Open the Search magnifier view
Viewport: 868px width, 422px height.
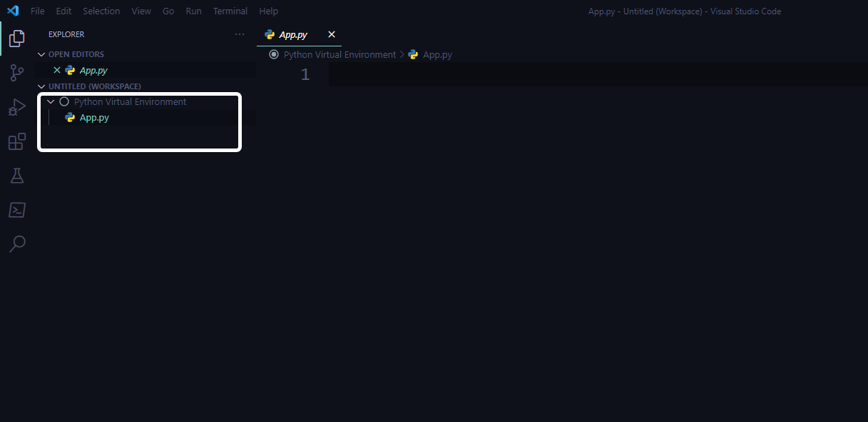coord(17,244)
